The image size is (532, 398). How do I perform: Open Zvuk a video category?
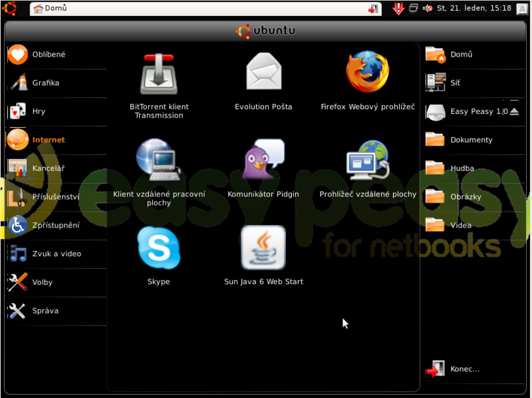coord(57,254)
